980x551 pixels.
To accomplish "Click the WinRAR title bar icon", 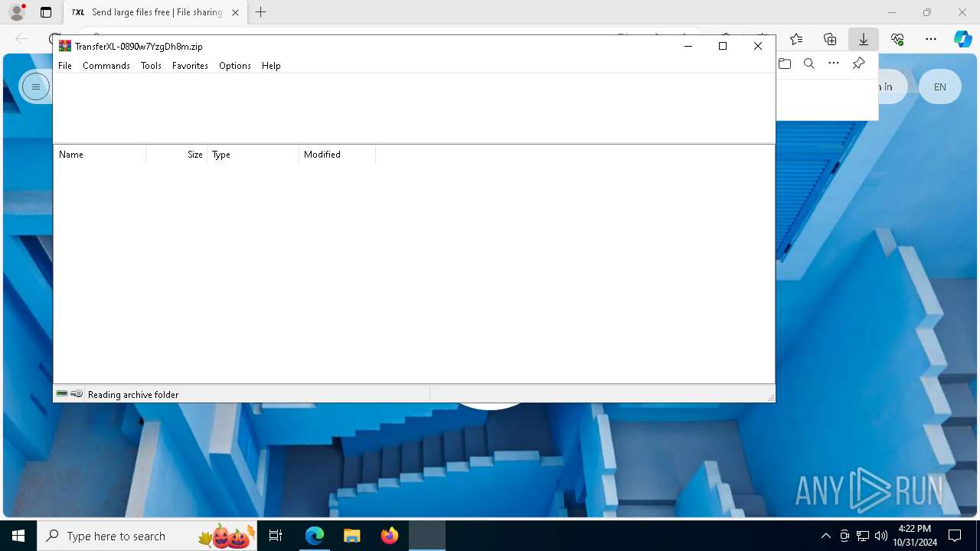I will pyautogui.click(x=65, y=46).
